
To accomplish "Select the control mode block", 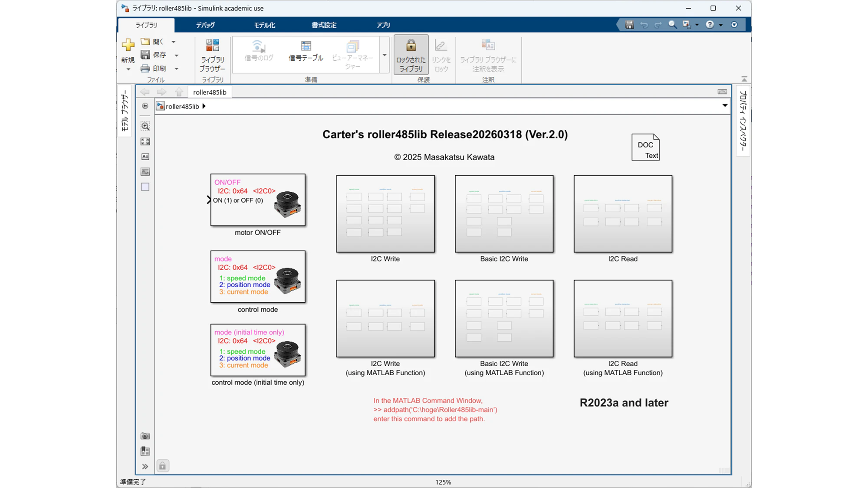I will click(x=258, y=277).
